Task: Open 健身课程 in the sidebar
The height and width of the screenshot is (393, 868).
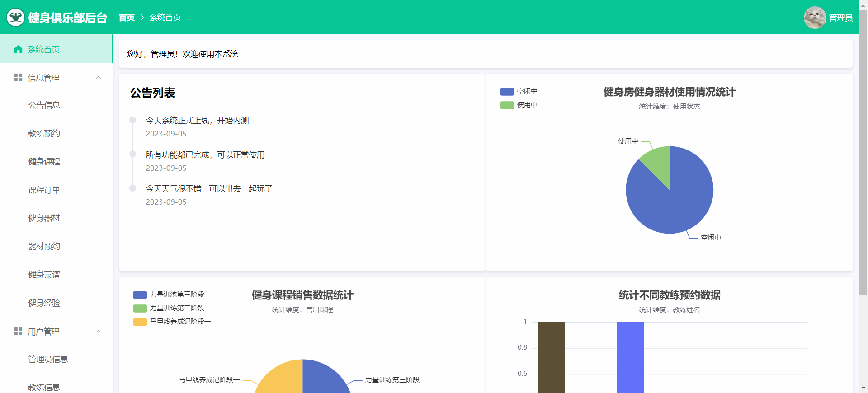Action: coord(56,162)
